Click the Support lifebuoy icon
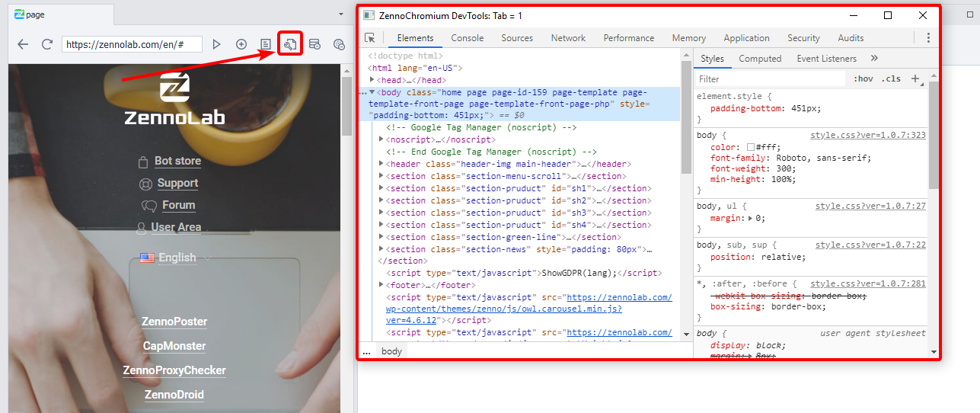 145,184
